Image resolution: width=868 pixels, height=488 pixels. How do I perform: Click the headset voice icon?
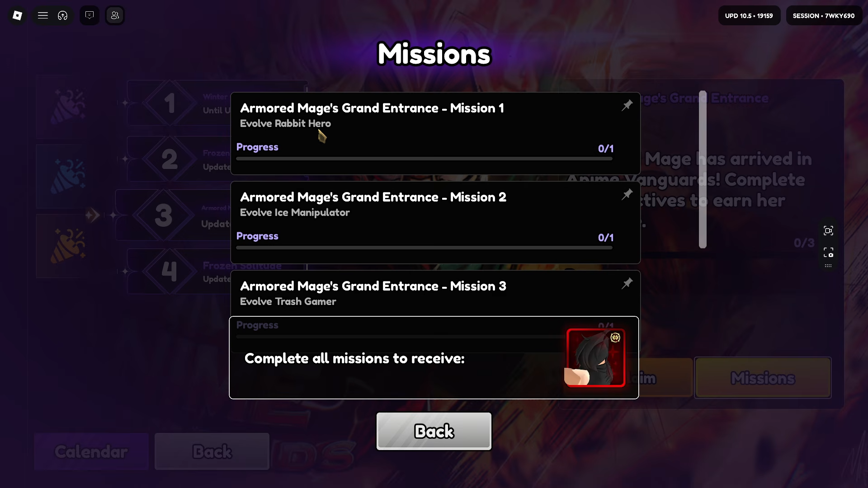63,15
